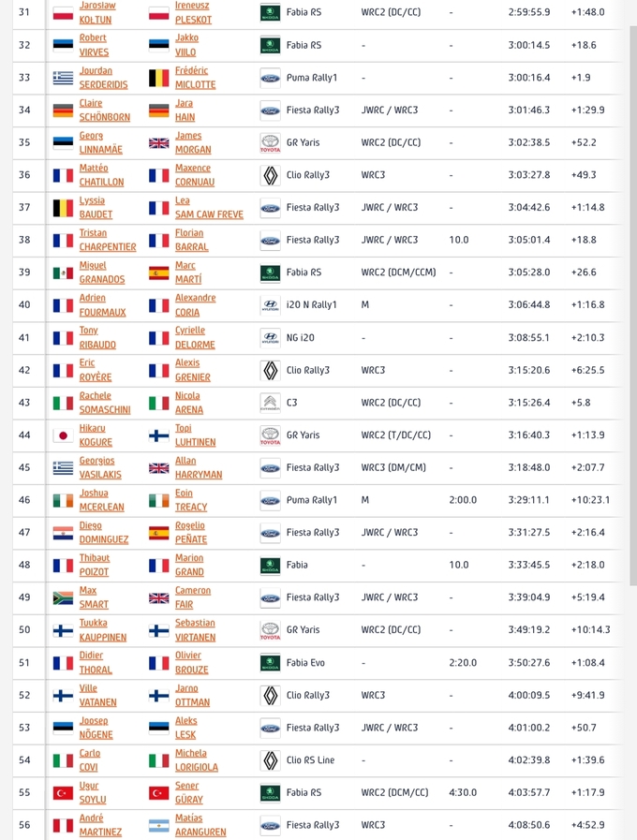Open co-driver Topi Luhtinen's link

tap(196, 435)
